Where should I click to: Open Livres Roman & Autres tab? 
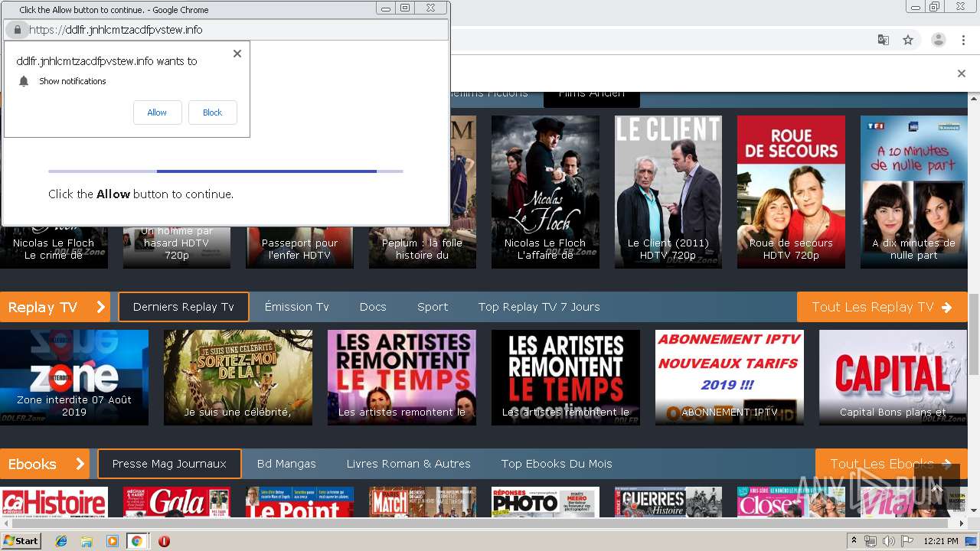point(408,464)
